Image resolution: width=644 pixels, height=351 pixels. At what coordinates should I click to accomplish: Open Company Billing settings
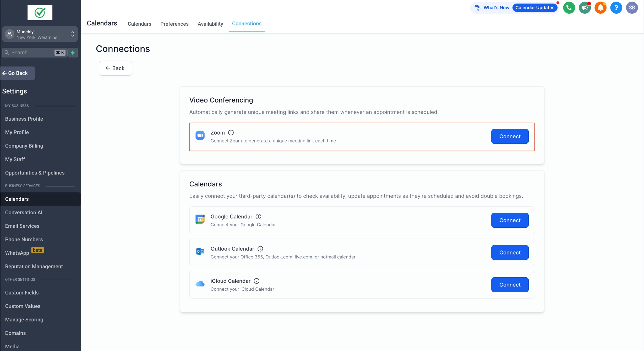point(24,146)
